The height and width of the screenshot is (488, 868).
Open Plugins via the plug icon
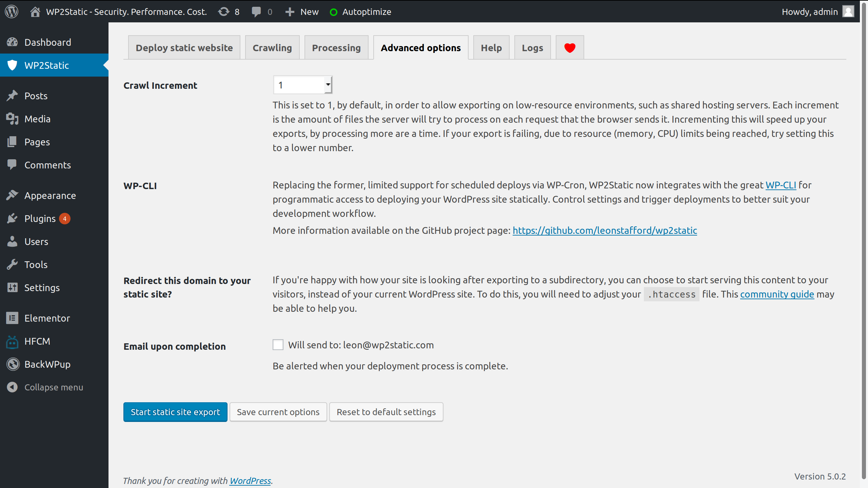[12, 219]
